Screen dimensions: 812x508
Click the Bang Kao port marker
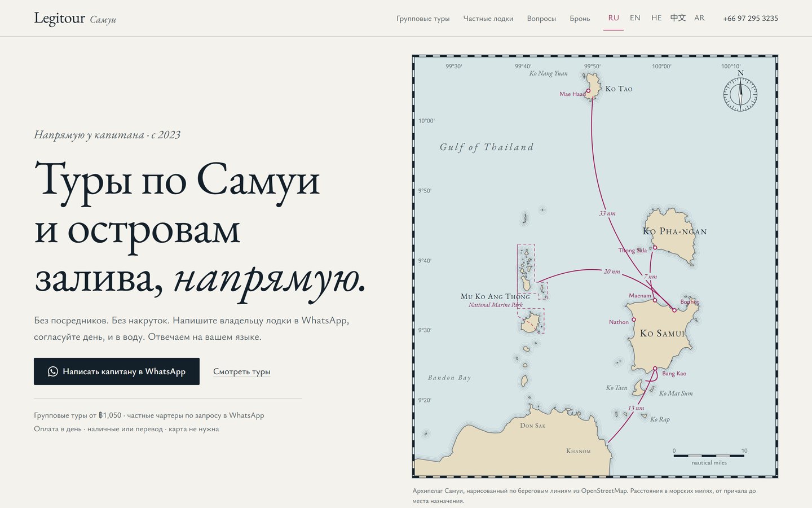point(655,369)
